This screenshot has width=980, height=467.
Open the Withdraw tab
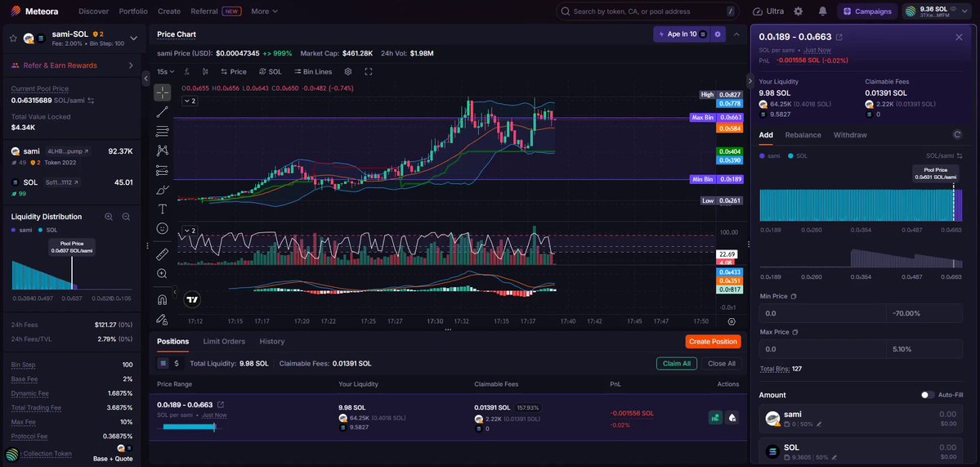tap(850, 135)
